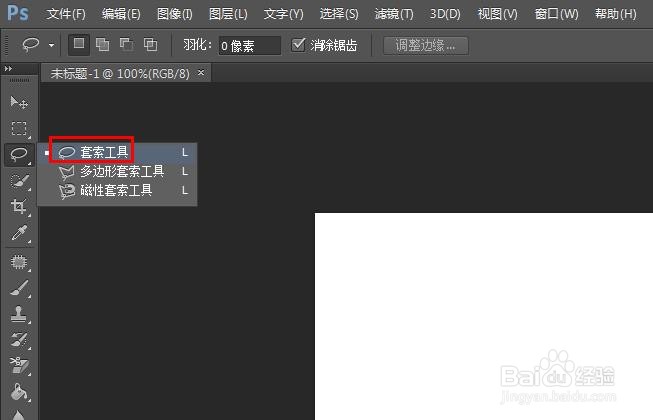Screen dimensions: 653x420
Task: Select the Crop tool
Action: coord(19,206)
